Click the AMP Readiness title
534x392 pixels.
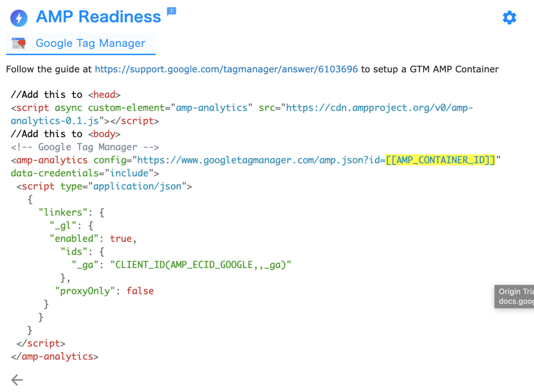tap(98, 17)
